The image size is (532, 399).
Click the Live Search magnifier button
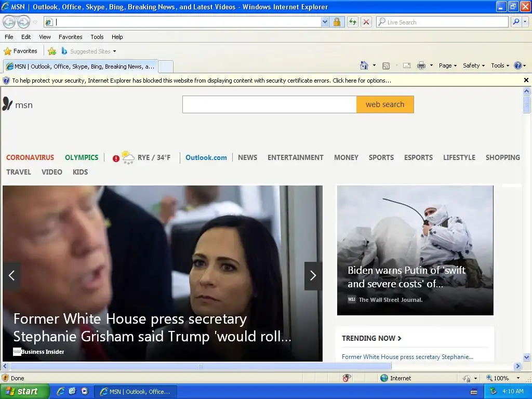(516, 22)
